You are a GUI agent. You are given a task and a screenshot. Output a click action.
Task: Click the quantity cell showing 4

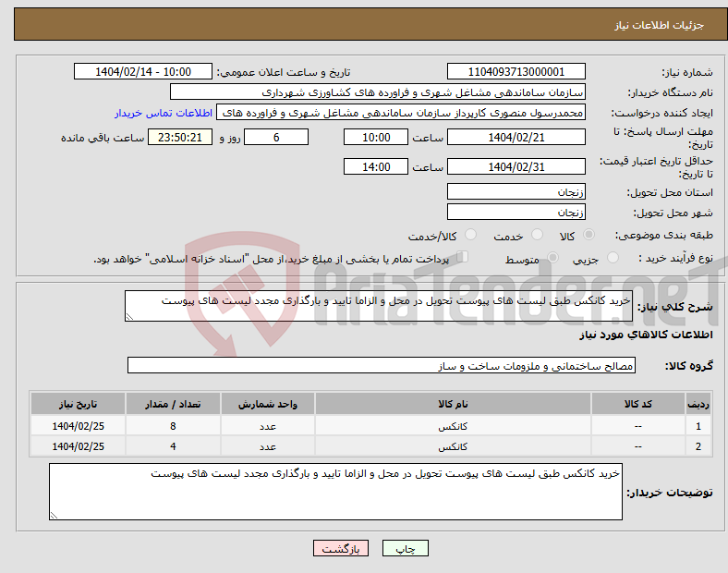pos(173,446)
